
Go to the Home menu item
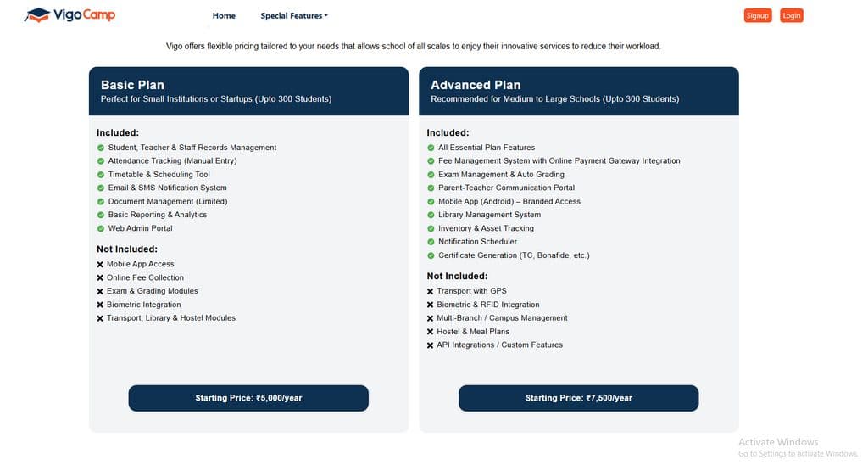224,15
